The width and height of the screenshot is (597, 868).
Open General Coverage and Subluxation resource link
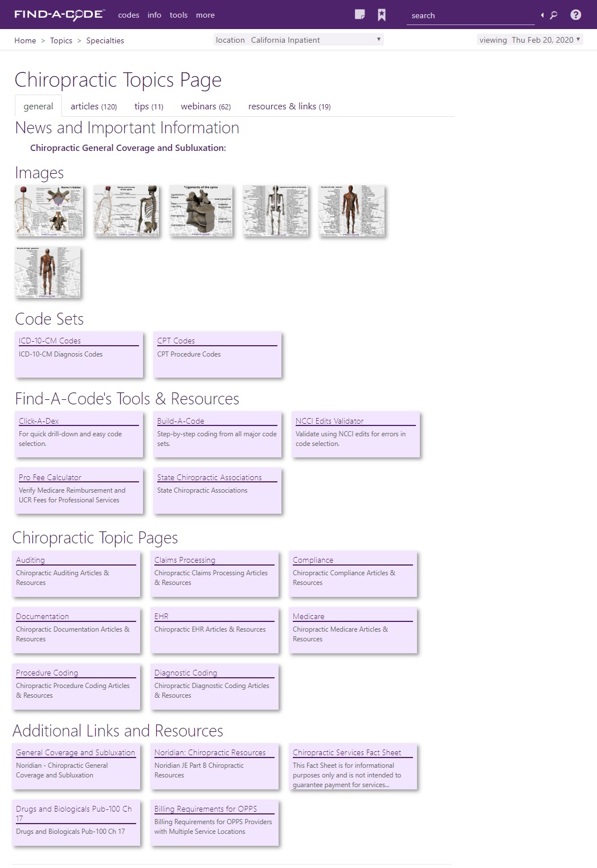(x=75, y=752)
